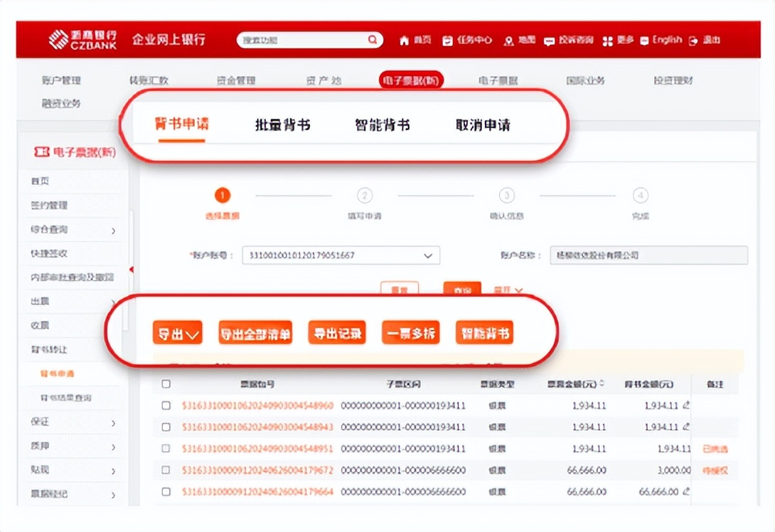The width and height of the screenshot is (775, 532).
Task: Open the 投诉咨询 chat icon
Action: tap(548, 41)
